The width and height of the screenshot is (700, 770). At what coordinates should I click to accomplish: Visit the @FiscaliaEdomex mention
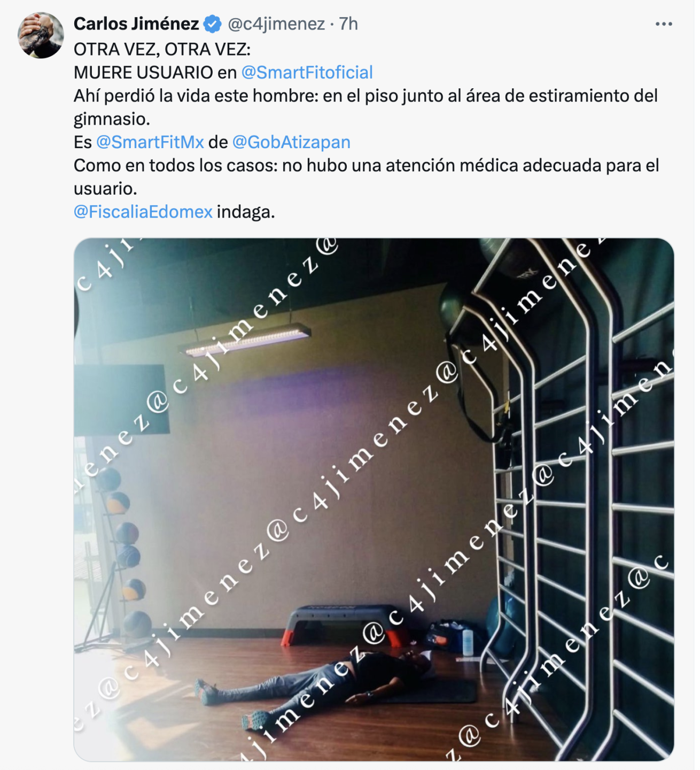click(x=143, y=212)
